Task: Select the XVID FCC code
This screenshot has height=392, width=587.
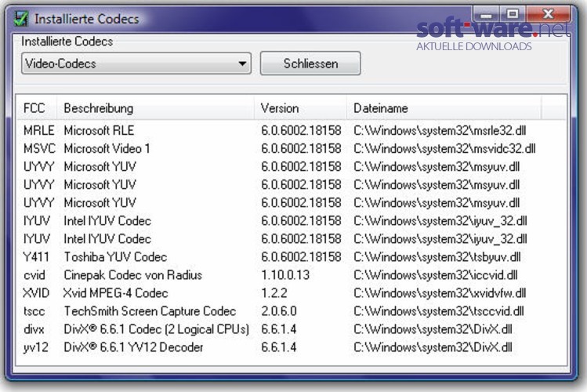Action: 36,293
